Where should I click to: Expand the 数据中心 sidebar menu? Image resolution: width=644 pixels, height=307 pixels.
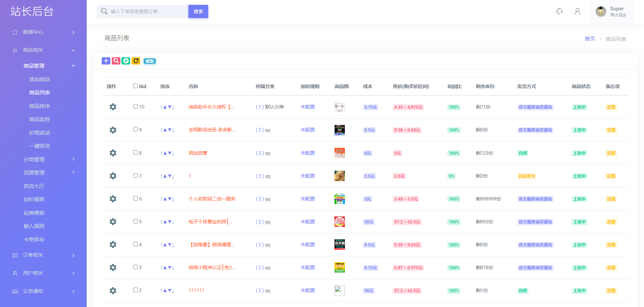coord(43,32)
